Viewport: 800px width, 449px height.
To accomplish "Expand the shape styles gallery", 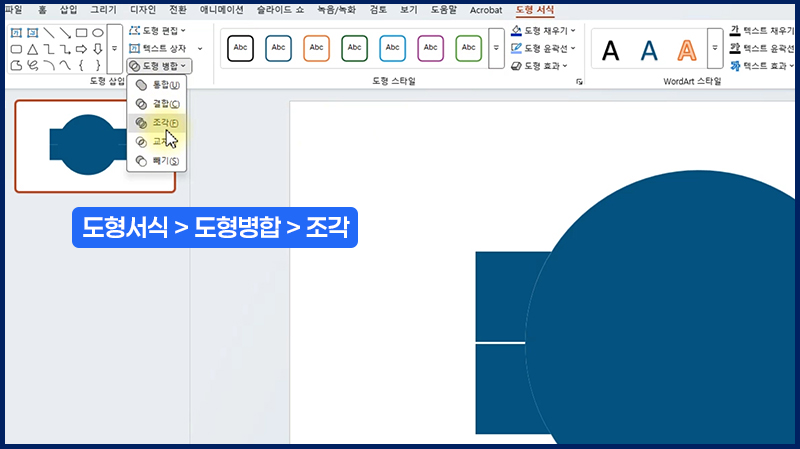I will click(x=496, y=48).
